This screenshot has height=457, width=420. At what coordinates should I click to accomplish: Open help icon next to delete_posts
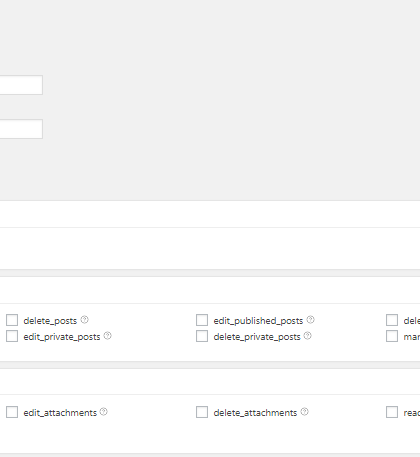point(85,320)
